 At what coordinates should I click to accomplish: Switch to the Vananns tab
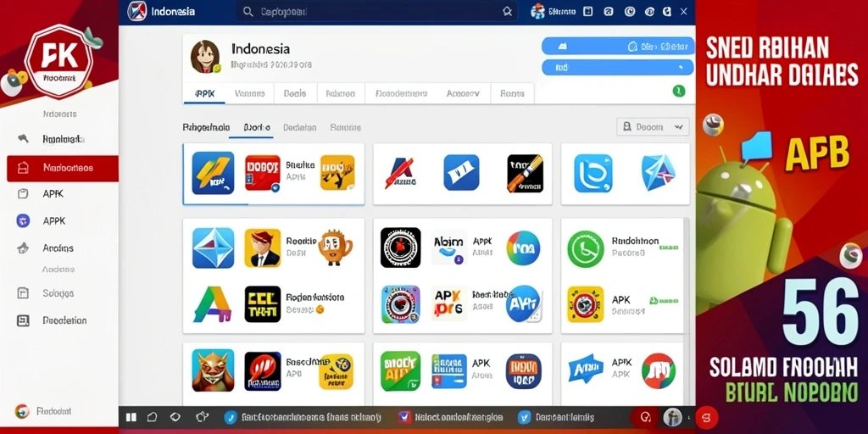coord(250,93)
